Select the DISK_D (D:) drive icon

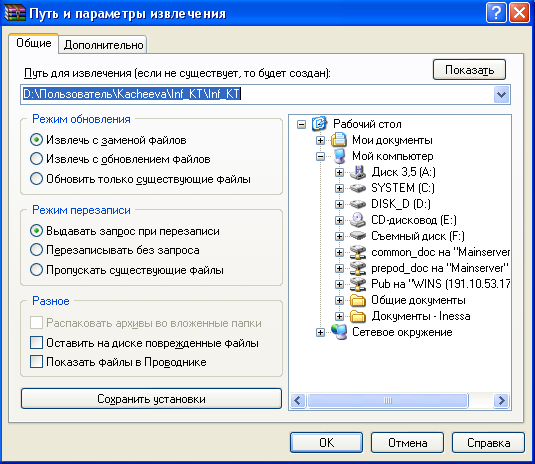coord(358,204)
